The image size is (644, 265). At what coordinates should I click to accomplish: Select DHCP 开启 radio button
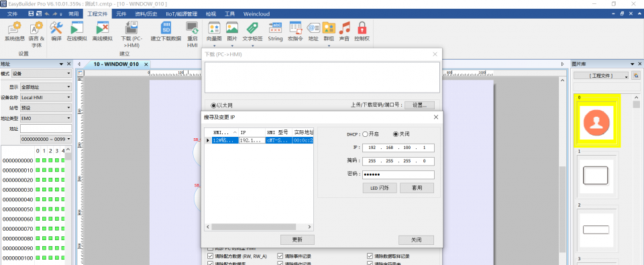[x=365, y=134]
